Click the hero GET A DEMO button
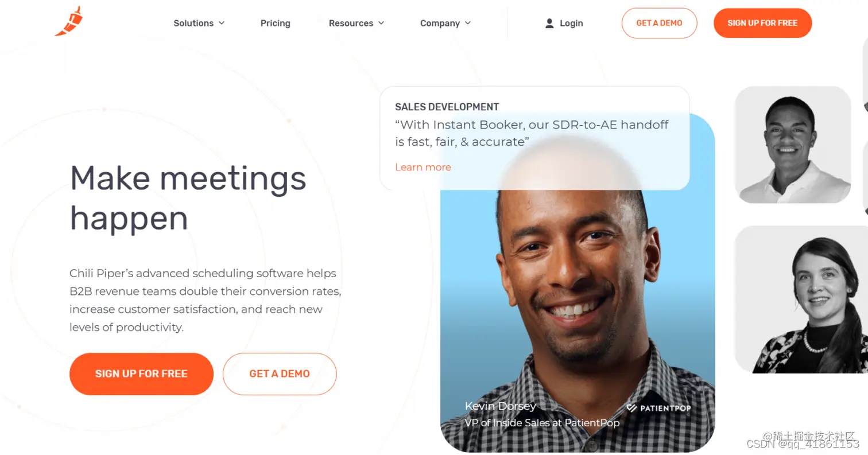The height and width of the screenshot is (455, 868). tap(280, 374)
